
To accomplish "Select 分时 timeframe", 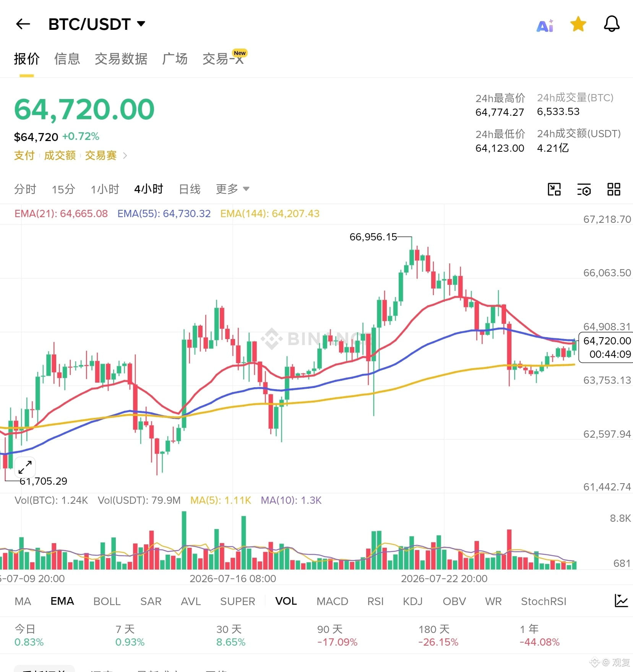I will 25,189.
